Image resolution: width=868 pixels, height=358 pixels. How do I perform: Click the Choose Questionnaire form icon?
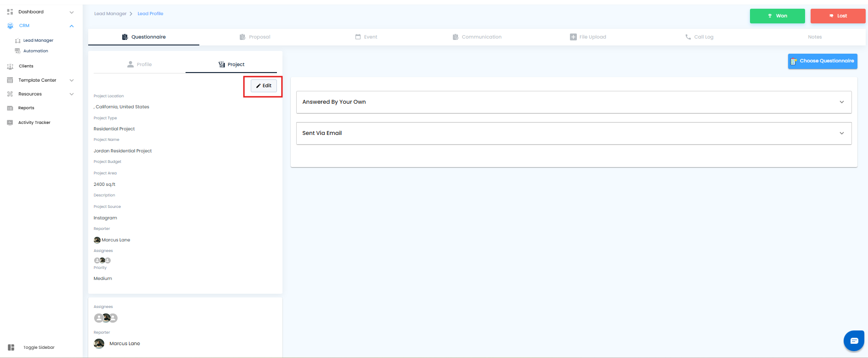tap(794, 61)
